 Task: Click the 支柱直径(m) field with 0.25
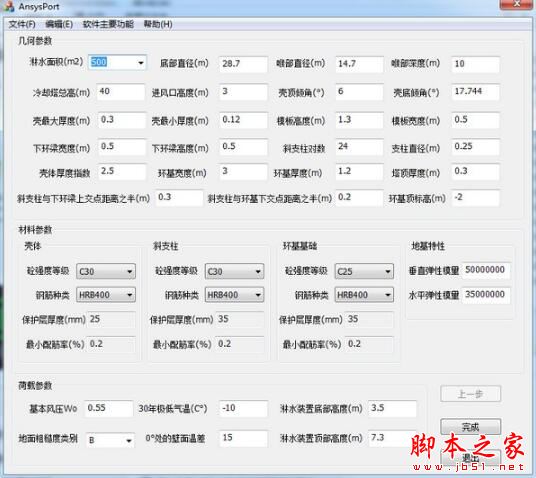475,147
